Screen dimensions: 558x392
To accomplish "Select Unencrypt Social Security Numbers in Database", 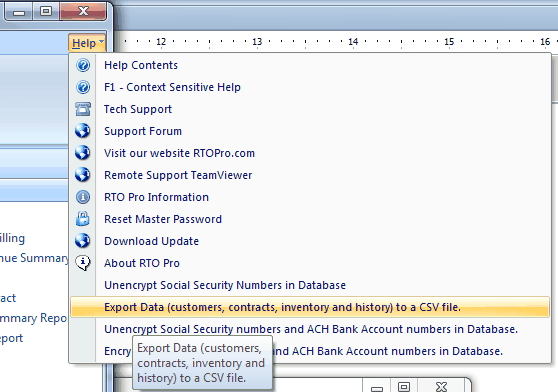I will coord(310,285).
